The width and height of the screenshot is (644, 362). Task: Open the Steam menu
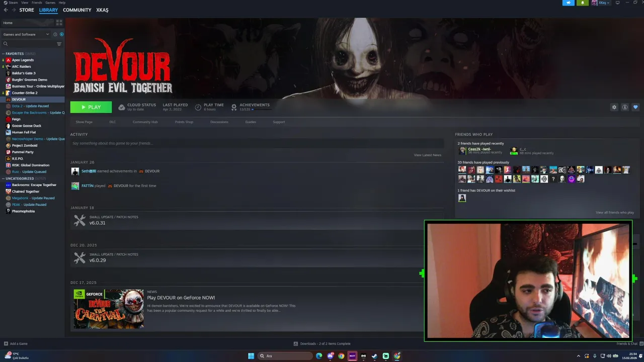pyautogui.click(x=13, y=3)
